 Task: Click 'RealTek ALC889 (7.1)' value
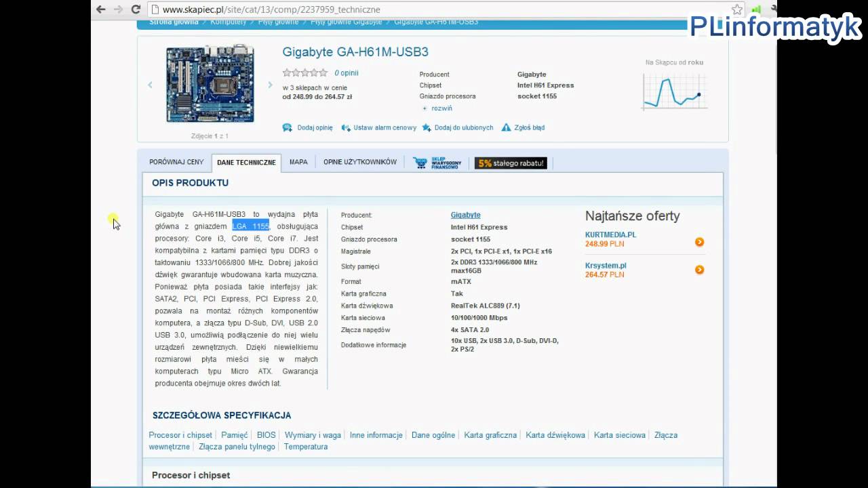[486, 306]
